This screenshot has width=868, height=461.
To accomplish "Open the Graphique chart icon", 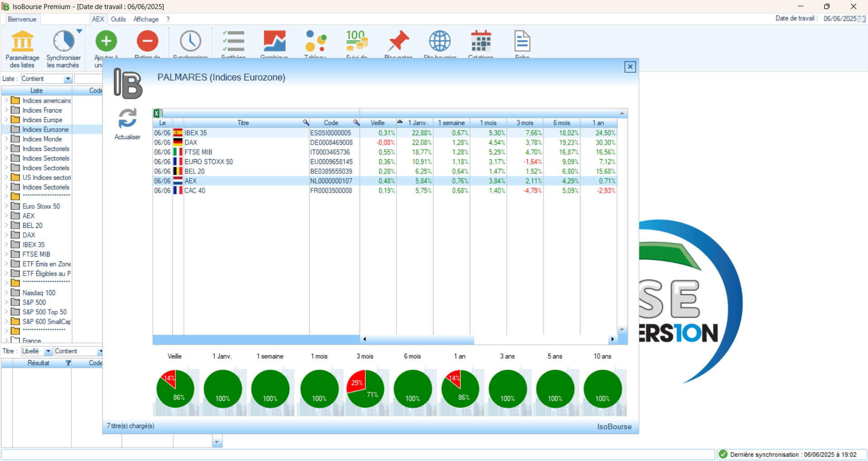I will tap(274, 42).
